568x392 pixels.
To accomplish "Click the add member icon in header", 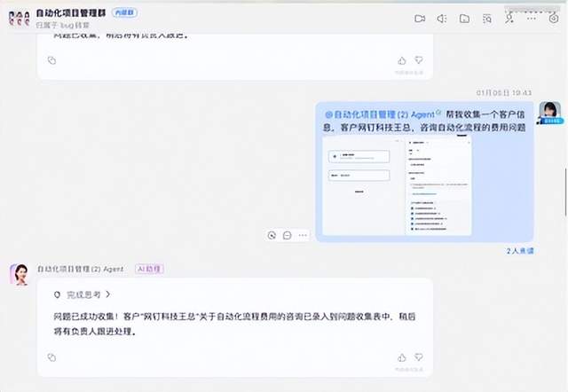I will coord(509,18).
